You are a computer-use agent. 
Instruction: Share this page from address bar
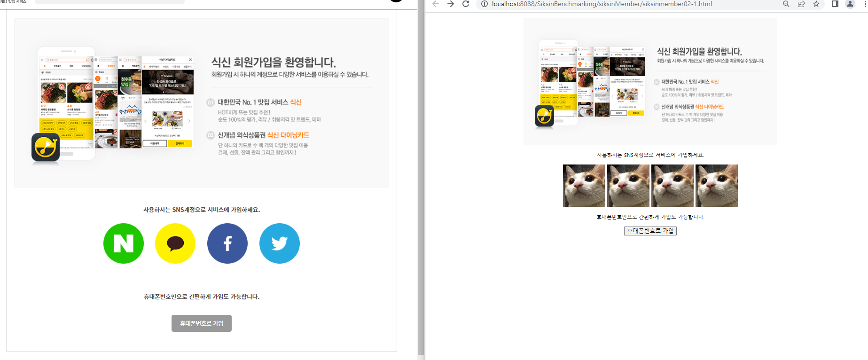tap(801, 4)
